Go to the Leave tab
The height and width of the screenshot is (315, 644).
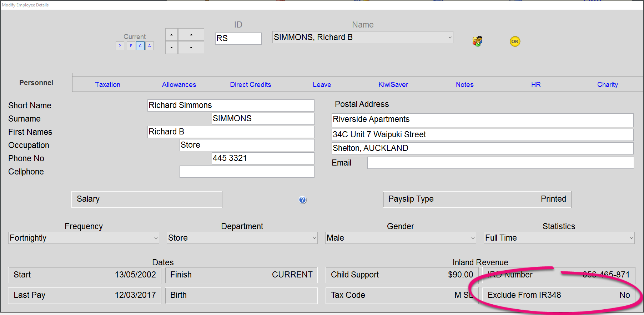pyautogui.click(x=322, y=84)
